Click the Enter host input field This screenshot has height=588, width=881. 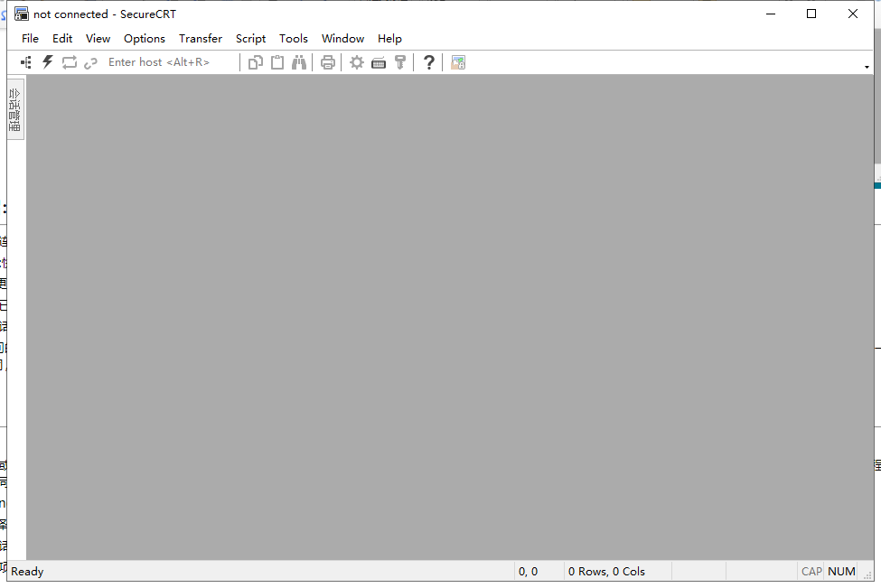[x=170, y=62]
